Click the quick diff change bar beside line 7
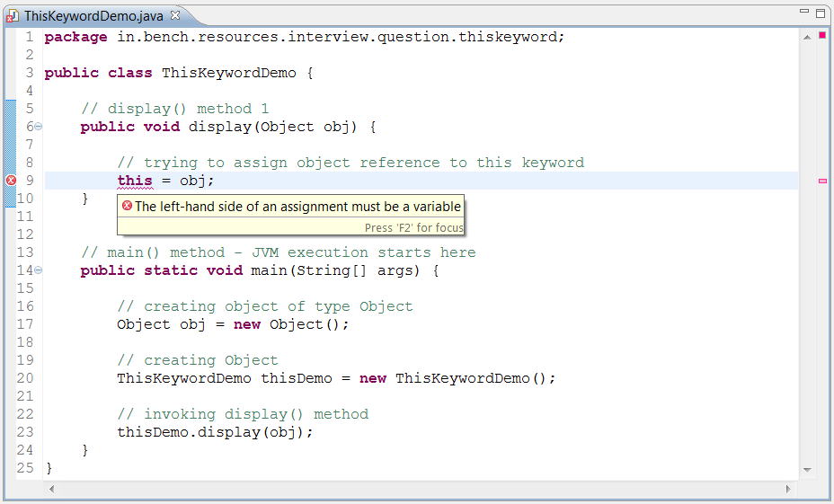The image size is (834, 504). click(11, 145)
